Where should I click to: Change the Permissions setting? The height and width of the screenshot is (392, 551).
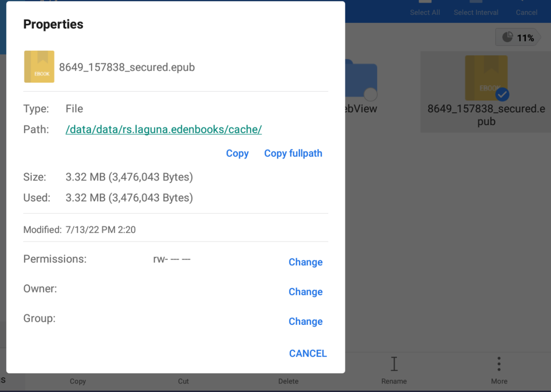tap(305, 262)
